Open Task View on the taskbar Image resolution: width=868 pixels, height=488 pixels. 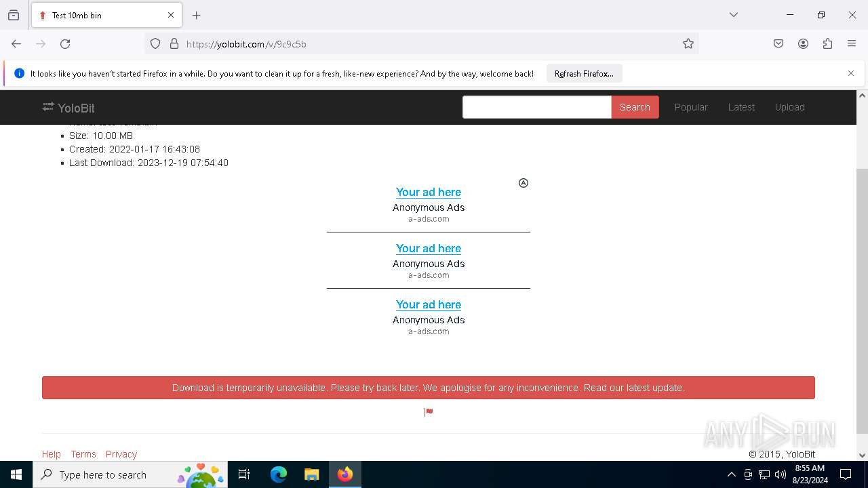(x=244, y=474)
